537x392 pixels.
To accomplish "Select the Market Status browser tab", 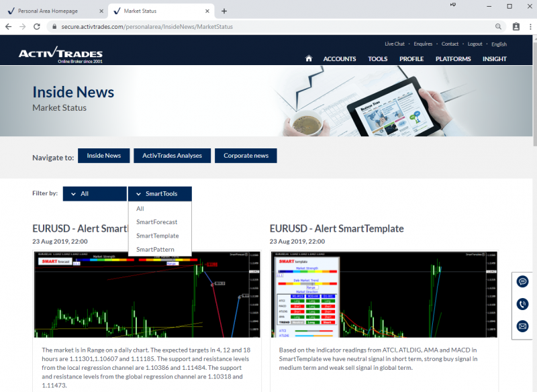I will 161,11.
